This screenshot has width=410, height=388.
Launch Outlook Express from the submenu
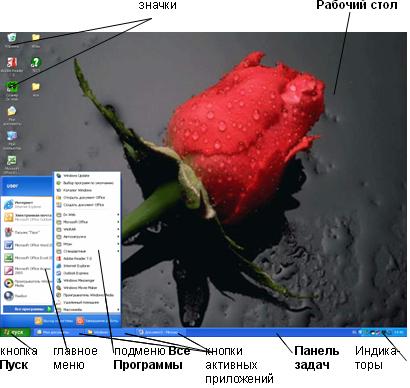87,273
